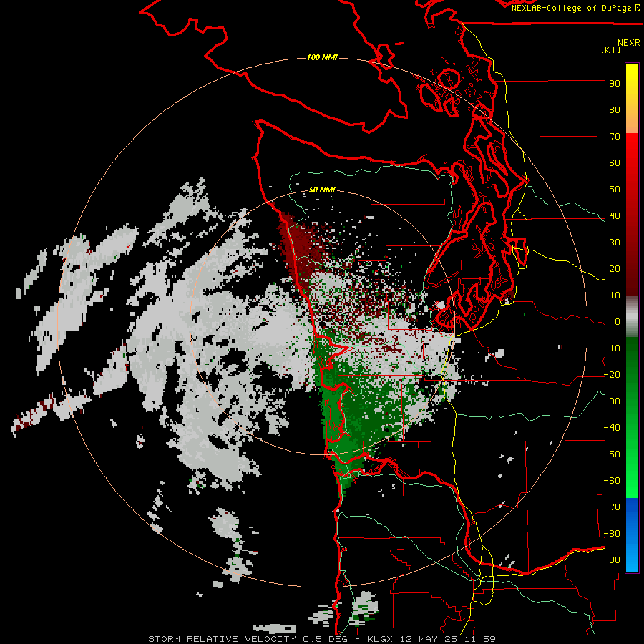Click the NEXLAB-College of DuPage watermark text

point(576,8)
